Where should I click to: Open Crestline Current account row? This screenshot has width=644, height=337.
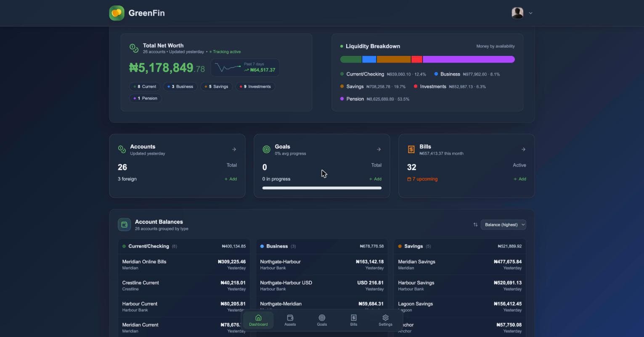tap(184, 285)
